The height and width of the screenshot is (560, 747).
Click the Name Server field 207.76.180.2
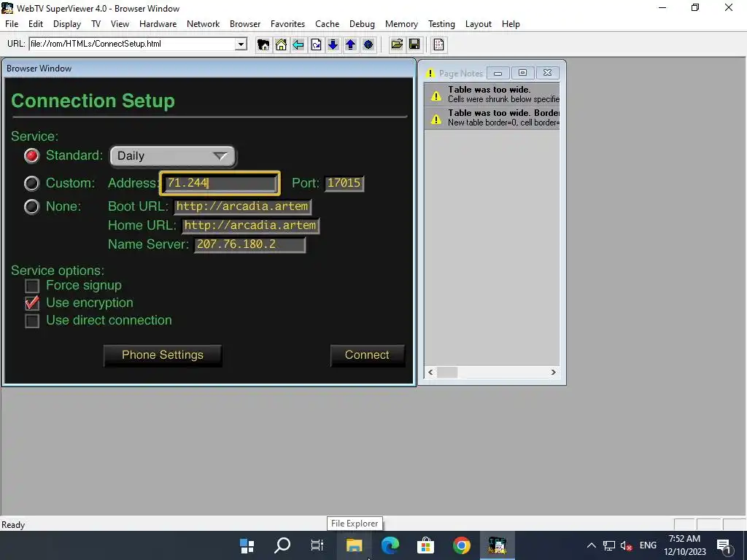coord(249,245)
